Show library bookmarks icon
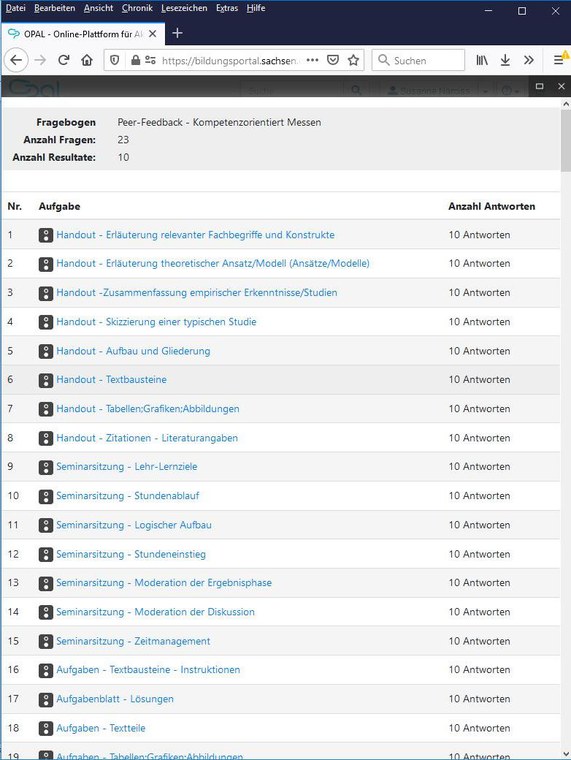This screenshot has width=571, height=760. pos(482,60)
